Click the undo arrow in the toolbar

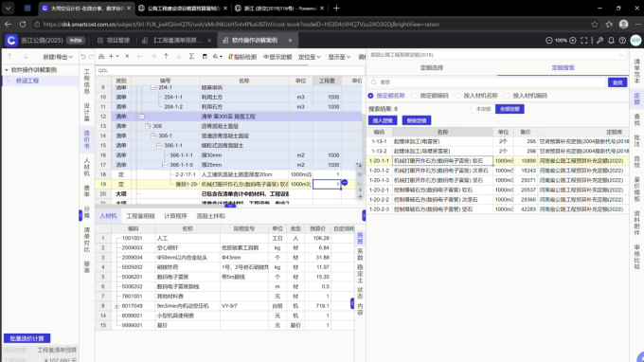click(x=83, y=57)
